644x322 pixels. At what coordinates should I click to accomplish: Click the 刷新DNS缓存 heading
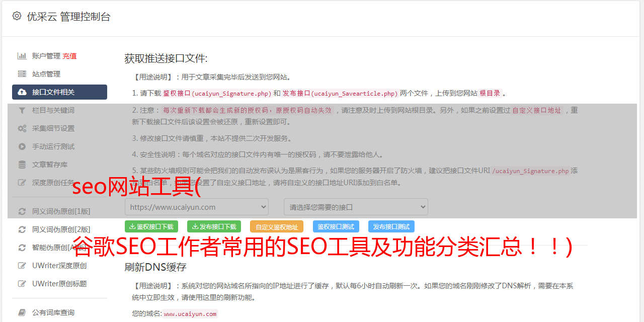155,267
